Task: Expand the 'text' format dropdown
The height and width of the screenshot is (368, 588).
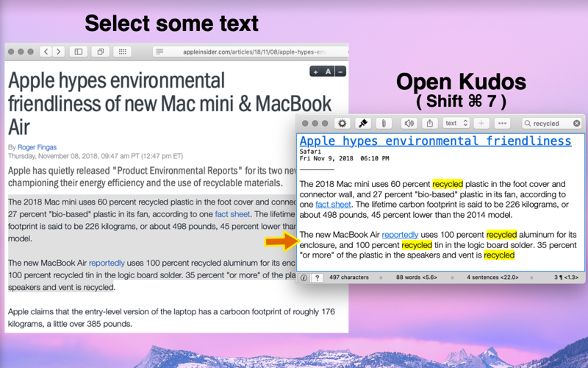Action: (456, 123)
